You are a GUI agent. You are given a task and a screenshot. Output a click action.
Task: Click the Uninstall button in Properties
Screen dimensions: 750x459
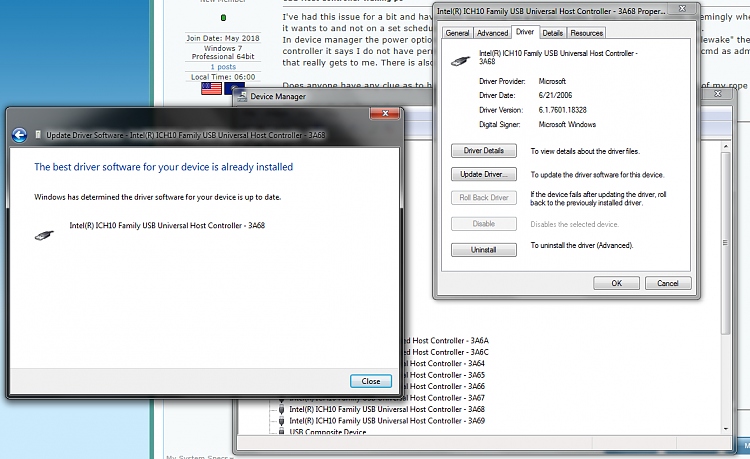484,250
